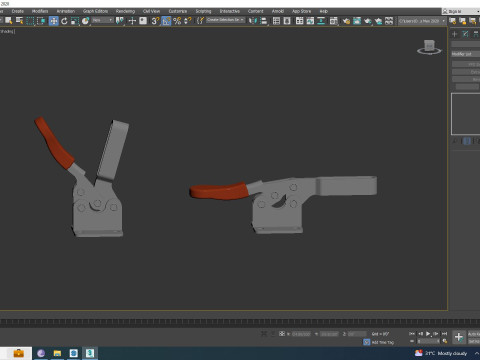
Task: Click the Z coordinate input field
Action: coord(357,334)
